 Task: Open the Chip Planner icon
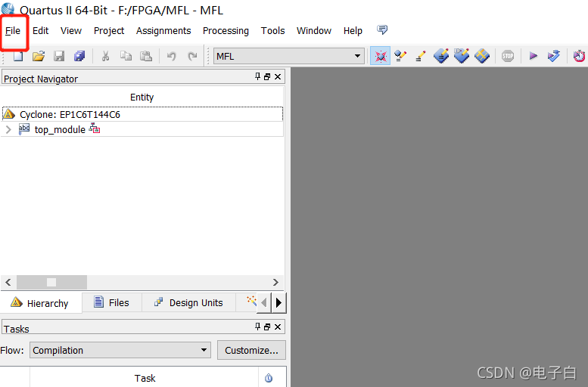coord(441,56)
